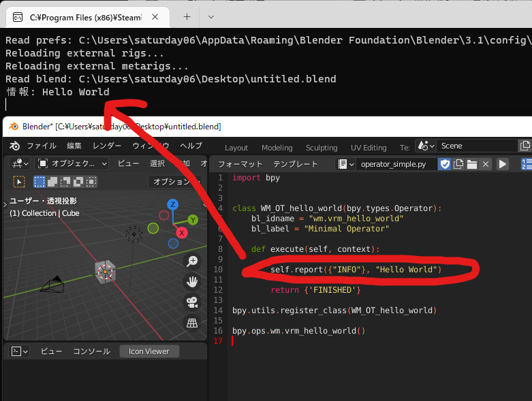Toggle line numbers display icon
The image size is (532, 401).
pos(527,164)
